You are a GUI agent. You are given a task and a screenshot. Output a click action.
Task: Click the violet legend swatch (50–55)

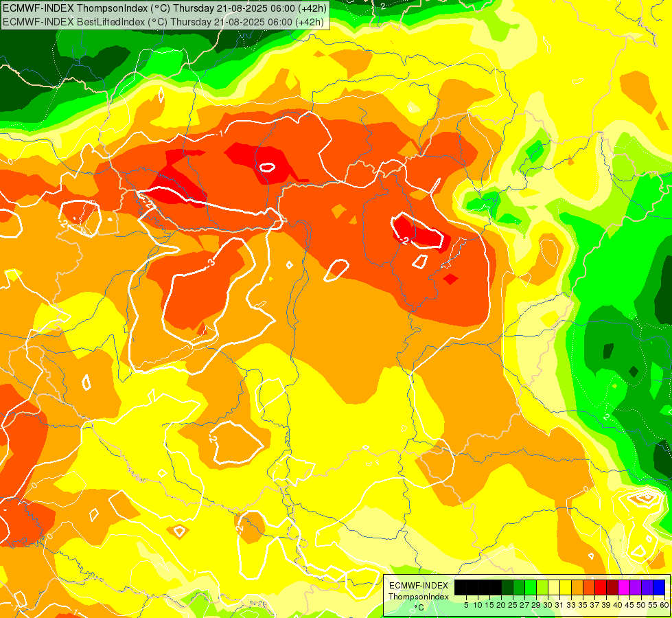point(647,587)
